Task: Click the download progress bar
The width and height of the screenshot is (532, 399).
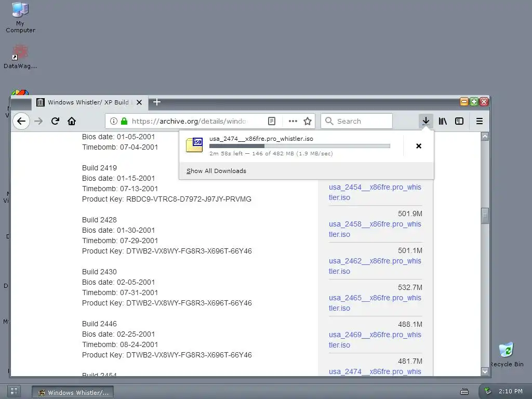Action: pos(300,146)
